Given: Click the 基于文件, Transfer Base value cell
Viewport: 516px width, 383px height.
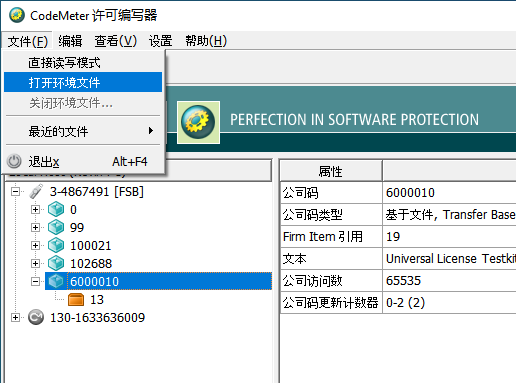Looking at the screenshot, I should (x=449, y=215).
